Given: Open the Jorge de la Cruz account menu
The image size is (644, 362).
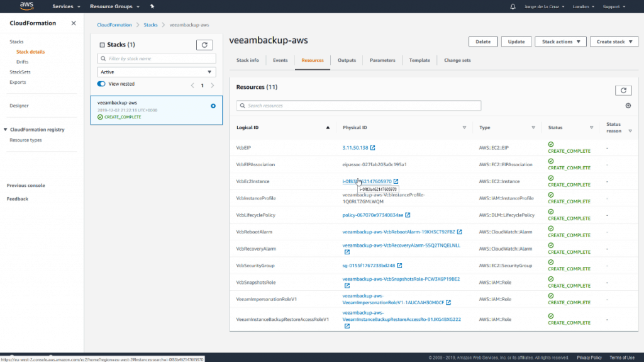Looking at the screenshot, I should pyautogui.click(x=544, y=6).
